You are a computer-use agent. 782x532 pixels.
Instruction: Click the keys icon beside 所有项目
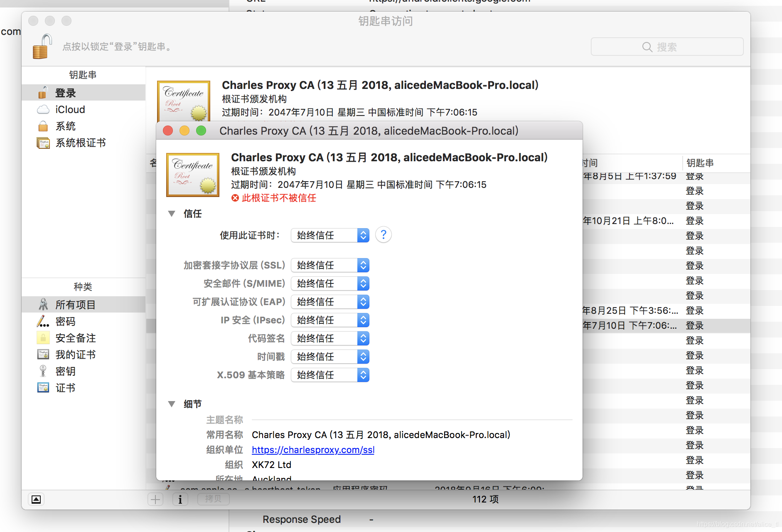coord(43,305)
